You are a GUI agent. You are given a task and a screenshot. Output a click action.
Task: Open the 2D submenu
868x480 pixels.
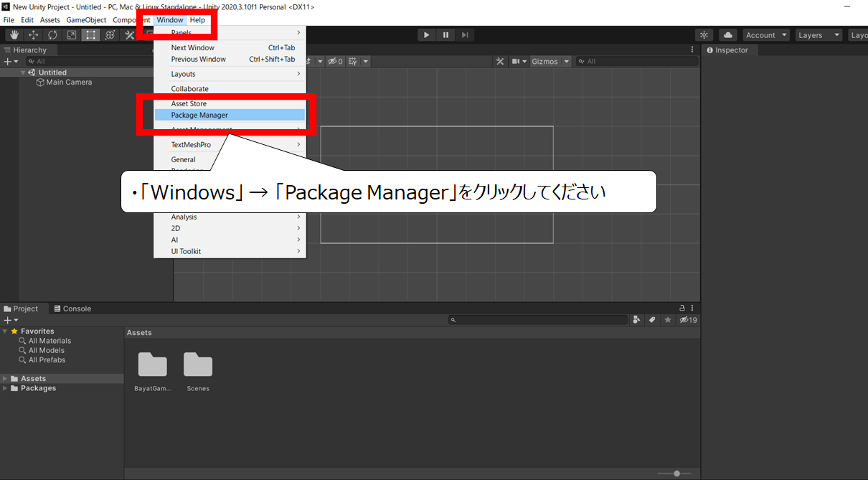[230, 228]
